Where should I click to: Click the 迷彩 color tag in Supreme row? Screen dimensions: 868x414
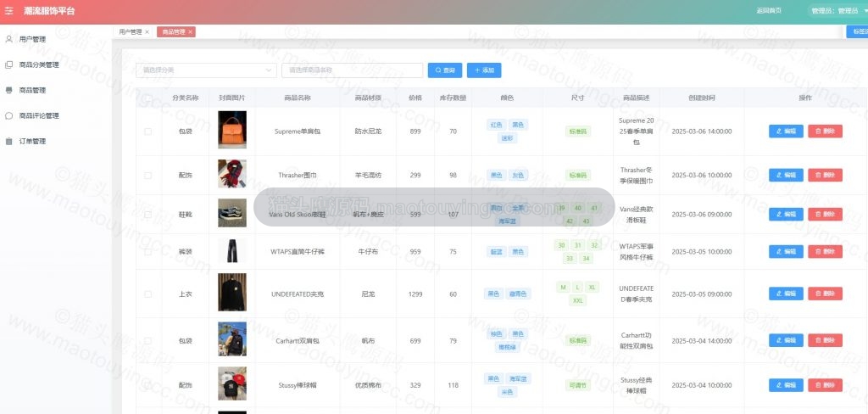507,138
